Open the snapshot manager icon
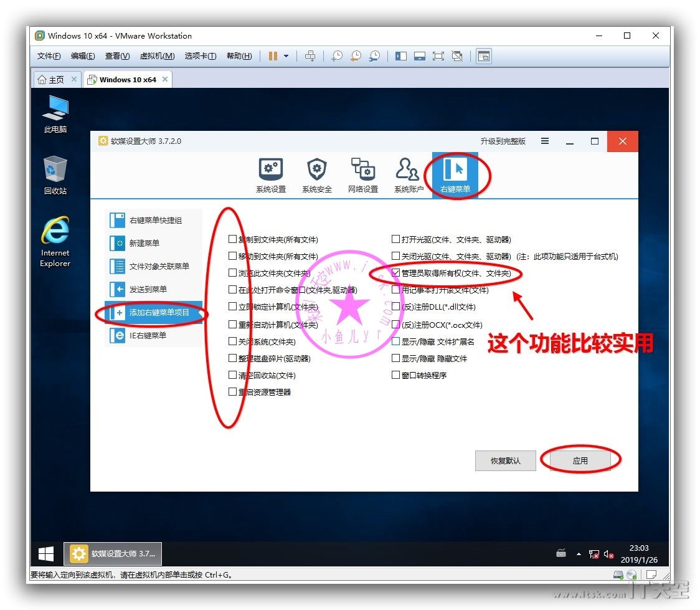The height and width of the screenshot is (610, 700). pyautogui.click(x=374, y=56)
